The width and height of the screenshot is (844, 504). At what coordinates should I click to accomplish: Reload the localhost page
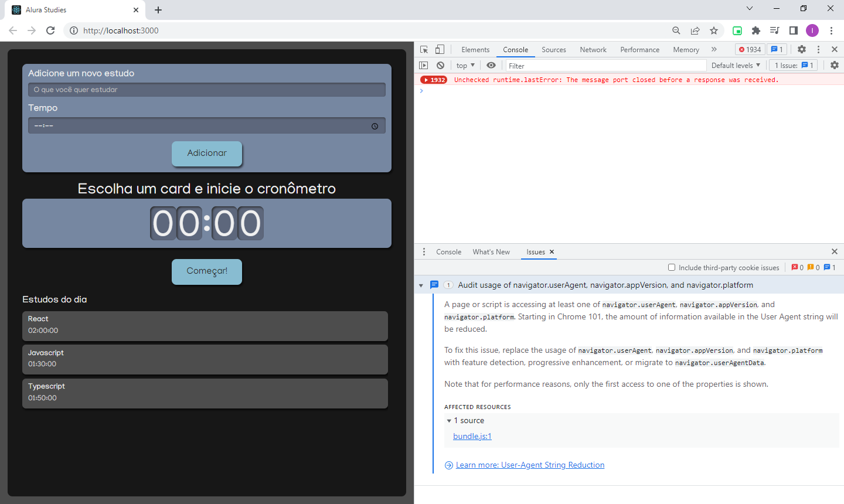pos(50,30)
